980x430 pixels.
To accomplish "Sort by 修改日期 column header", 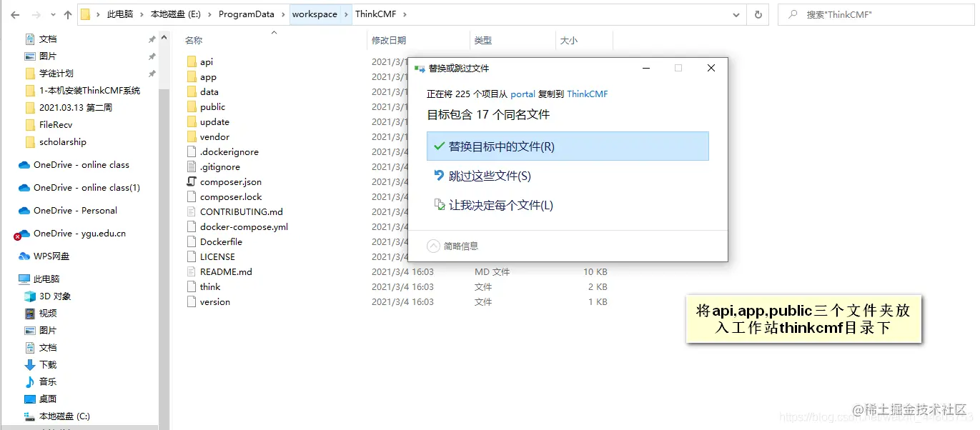I will tap(389, 41).
